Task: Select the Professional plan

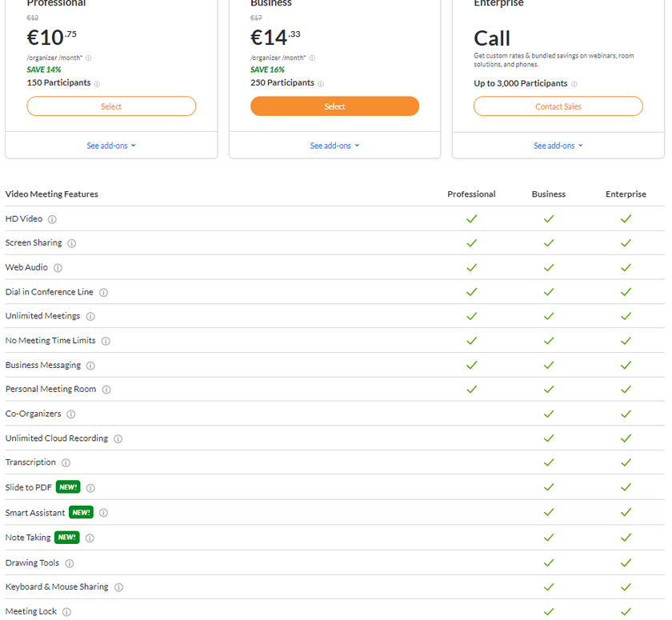Action: 111,106
